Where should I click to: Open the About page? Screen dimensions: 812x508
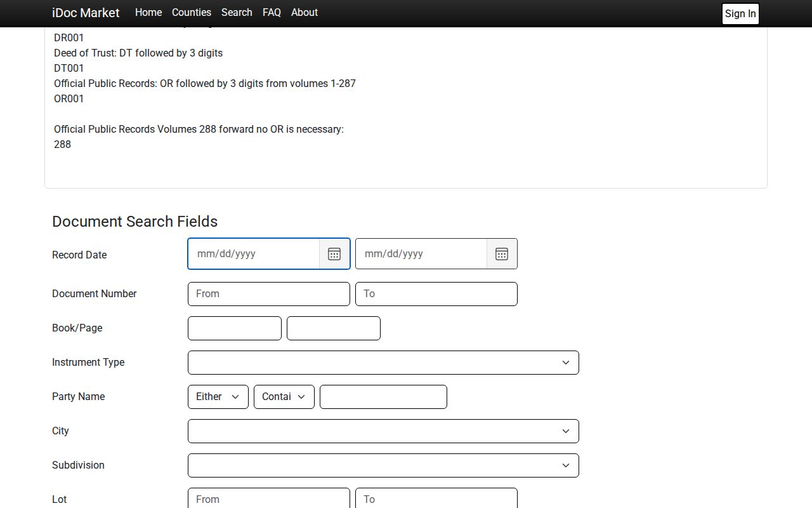[304, 13]
